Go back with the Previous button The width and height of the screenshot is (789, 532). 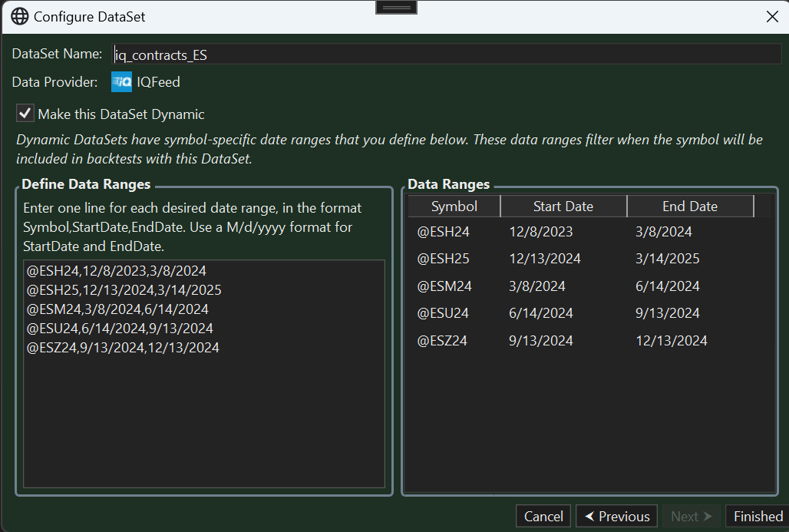(x=617, y=517)
